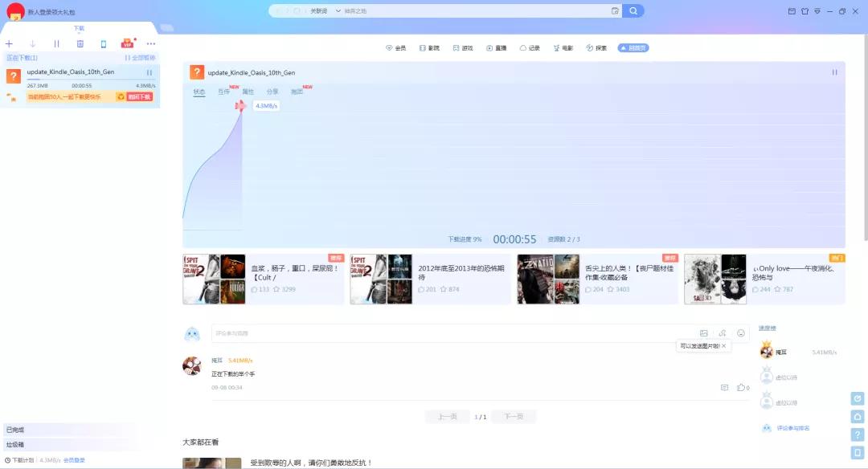Viewport: 868px width, 469px height.
Task: Open the three-dots more options menu
Action: click(151, 43)
